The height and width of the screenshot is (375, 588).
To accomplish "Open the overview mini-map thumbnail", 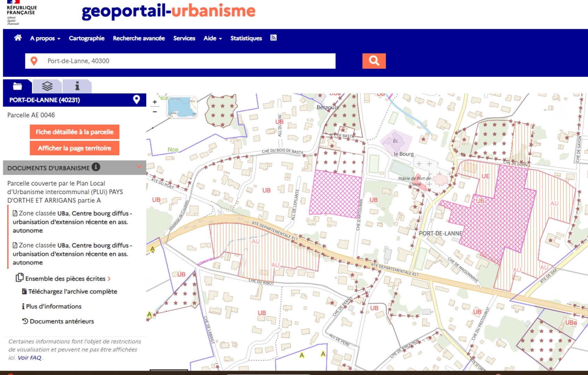I will pos(182,107).
